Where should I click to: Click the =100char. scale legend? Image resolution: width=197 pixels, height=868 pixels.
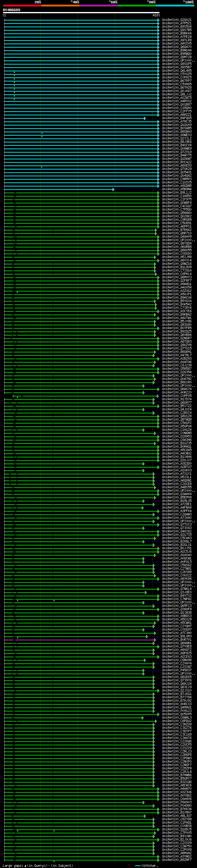click(x=146, y=866)
